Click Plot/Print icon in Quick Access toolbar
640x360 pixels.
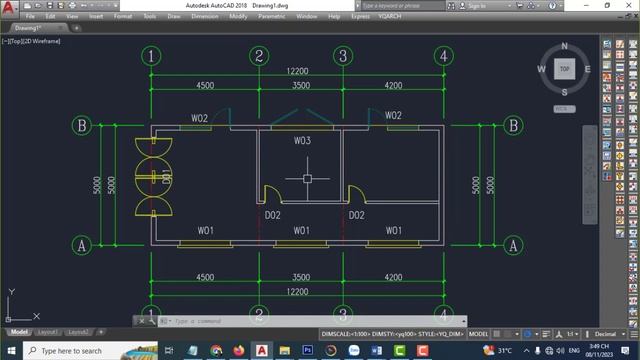tap(72, 6)
